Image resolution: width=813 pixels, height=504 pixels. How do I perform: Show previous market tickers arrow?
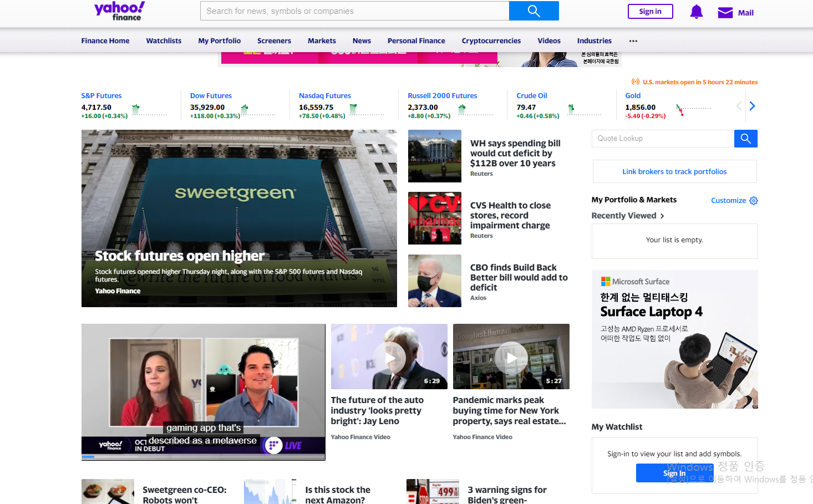point(739,106)
